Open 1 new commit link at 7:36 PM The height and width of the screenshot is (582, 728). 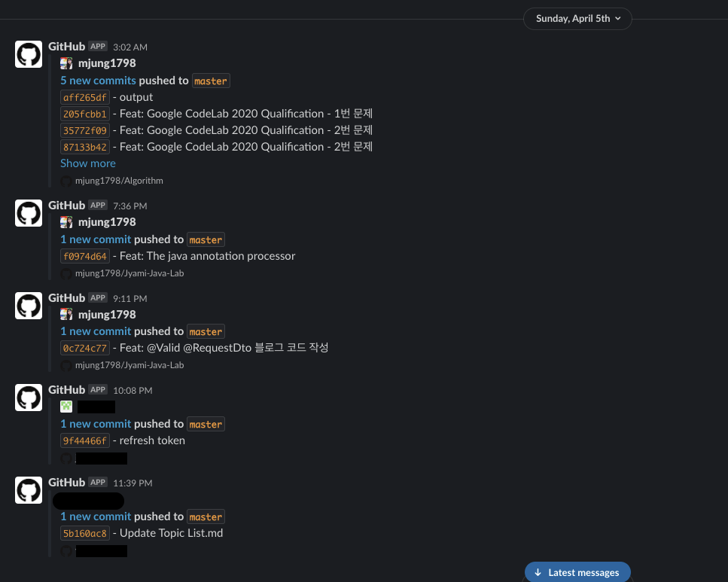pos(96,239)
